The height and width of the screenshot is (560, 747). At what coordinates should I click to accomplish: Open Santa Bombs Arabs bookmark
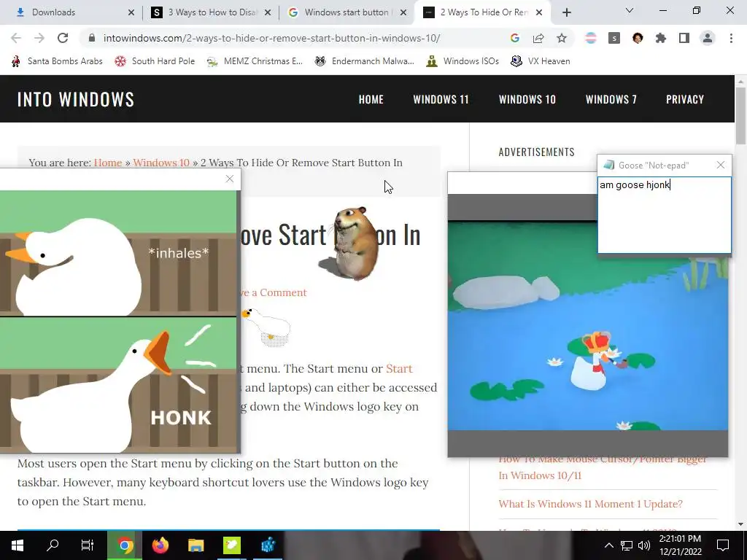coord(57,61)
